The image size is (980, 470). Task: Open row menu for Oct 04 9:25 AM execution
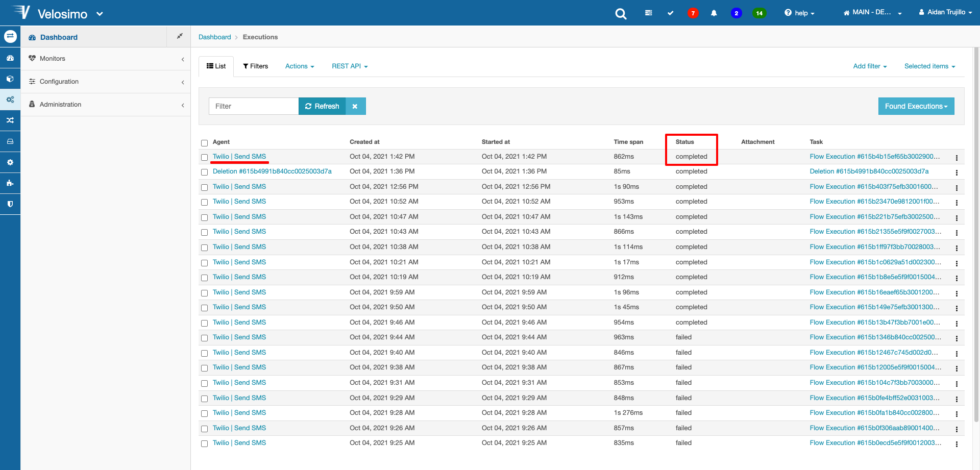pos(957,444)
